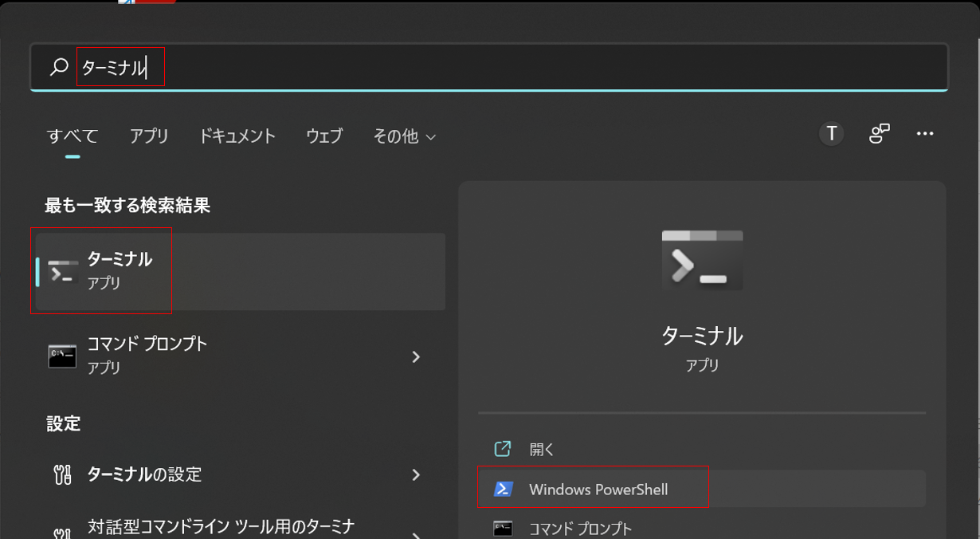Open the more options ellipsis menu
Viewport: 980px width, 539px height.
click(924, 133)
